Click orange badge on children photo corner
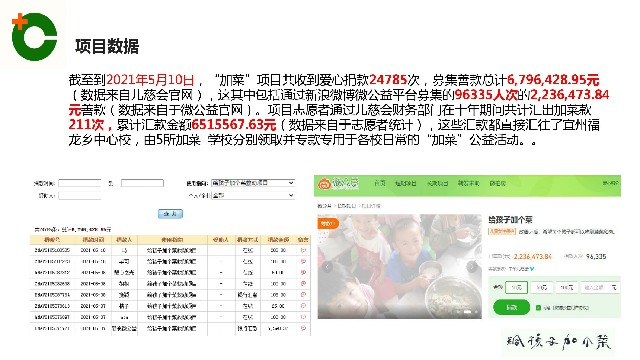 coord(328,223)
